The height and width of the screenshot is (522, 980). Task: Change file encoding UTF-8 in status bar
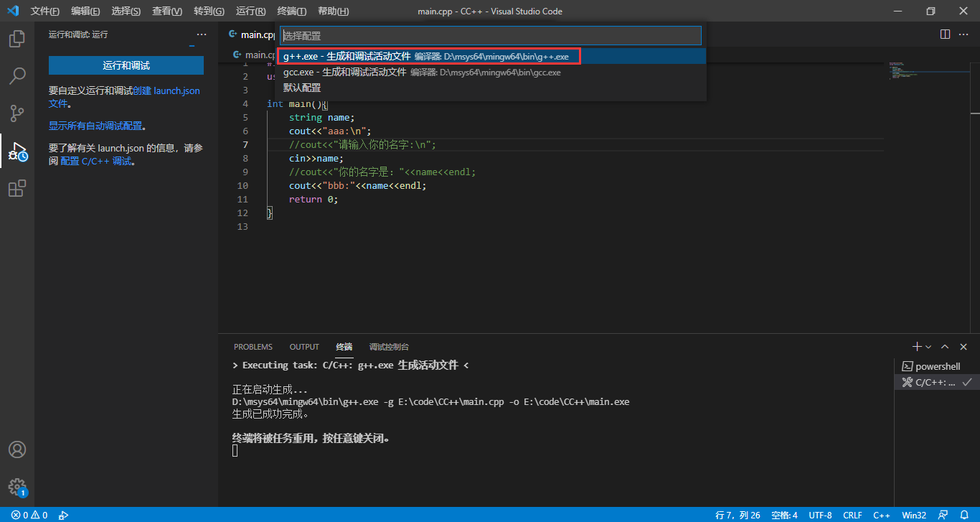click(820, 515)
